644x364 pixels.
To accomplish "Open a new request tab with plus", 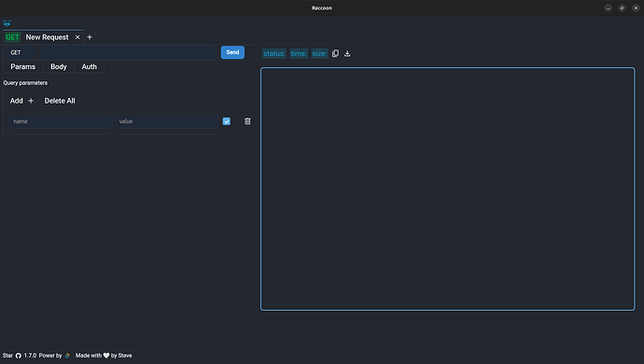I will pos(90,37).
